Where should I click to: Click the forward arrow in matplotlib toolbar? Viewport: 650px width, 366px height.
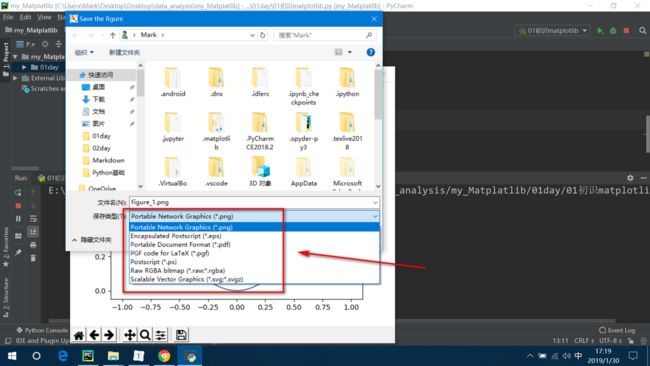(x=109, y=335)
